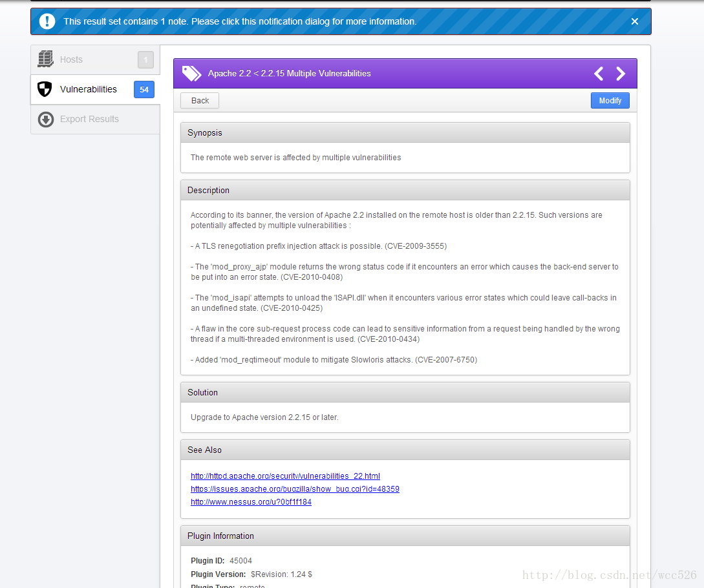Viewport: 704px width, 588px height.
Task: Switch to the Vulnerabilities tab
Action: 95,89
